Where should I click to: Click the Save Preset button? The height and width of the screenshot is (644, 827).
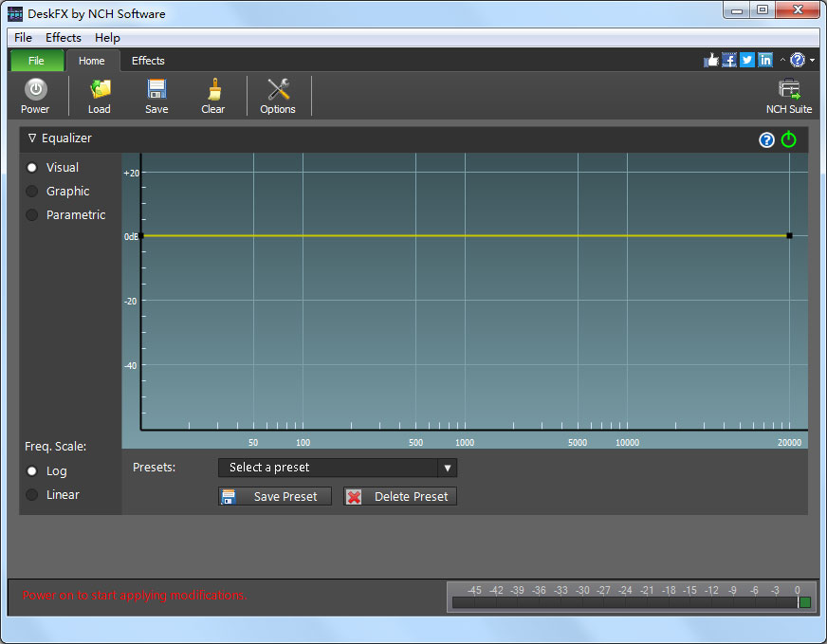point(275,497)
